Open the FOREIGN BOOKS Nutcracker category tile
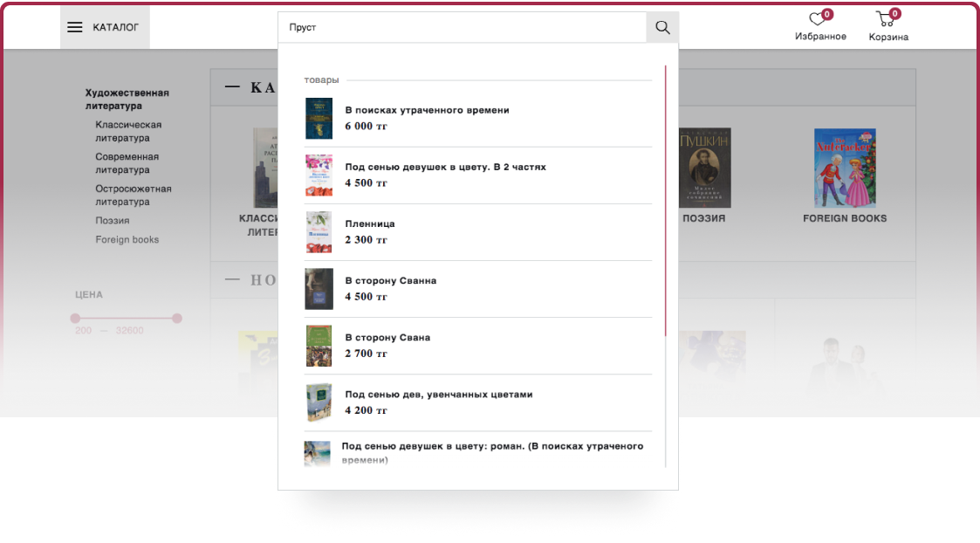This screenshot has height=543, width=980. tap(845, 176)
